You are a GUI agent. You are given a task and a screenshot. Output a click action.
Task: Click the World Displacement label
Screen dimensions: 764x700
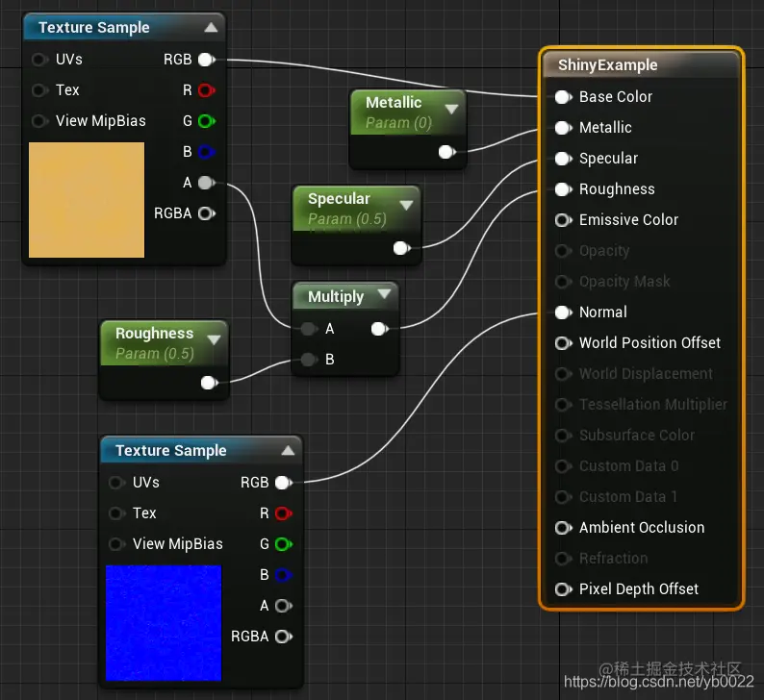click(646, 374)
